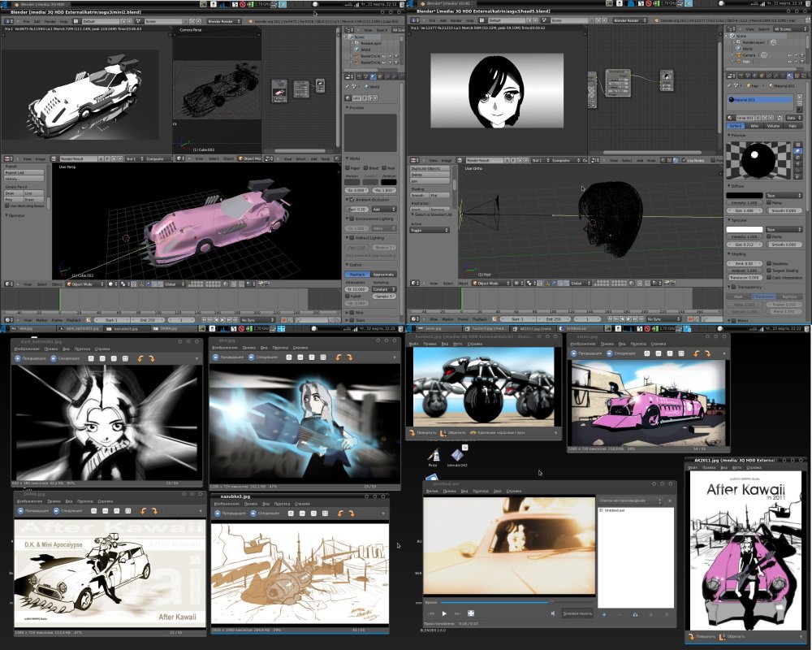Go to previous image in DKMA.jpg viewer
Image resolution: width=812 pixels, height=650 pixels.
(32, 511)
